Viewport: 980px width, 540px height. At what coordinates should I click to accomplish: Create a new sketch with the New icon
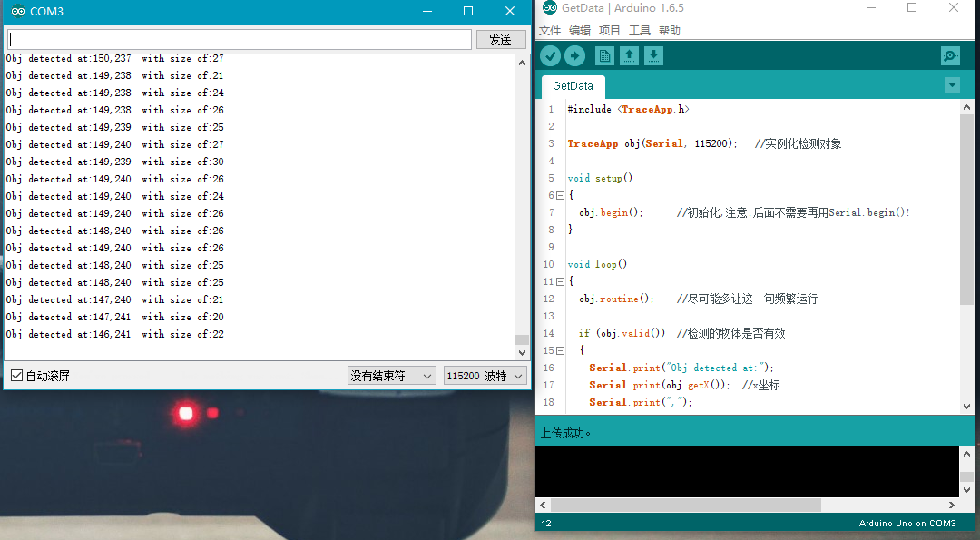604,56
